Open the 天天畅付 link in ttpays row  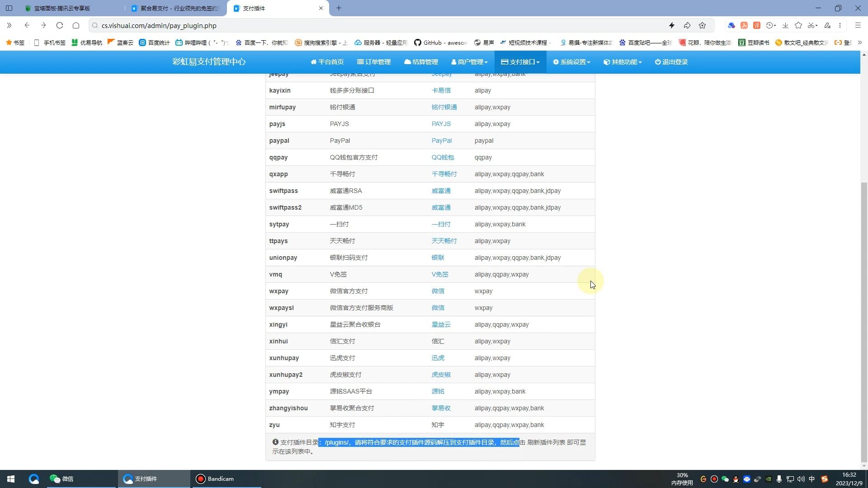click(x=444, y=241)
